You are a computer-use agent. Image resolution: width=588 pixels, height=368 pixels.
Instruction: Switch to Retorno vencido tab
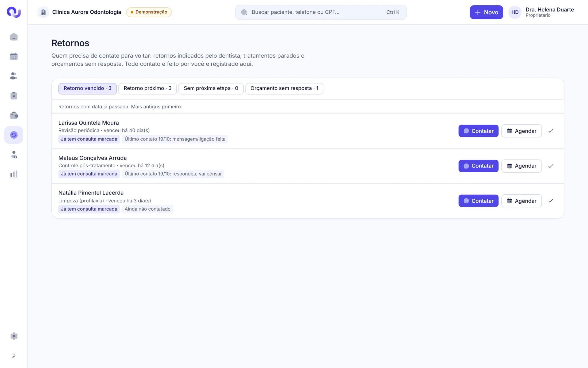coord(87,88)
